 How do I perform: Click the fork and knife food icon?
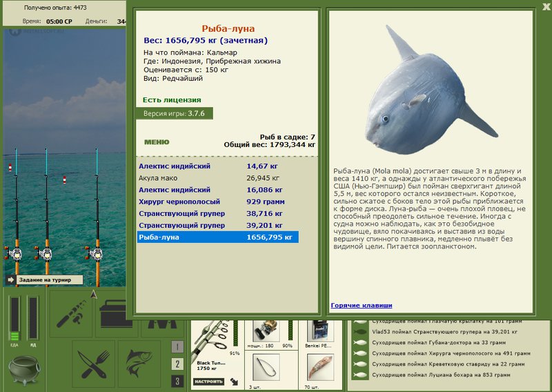point(93,364)
